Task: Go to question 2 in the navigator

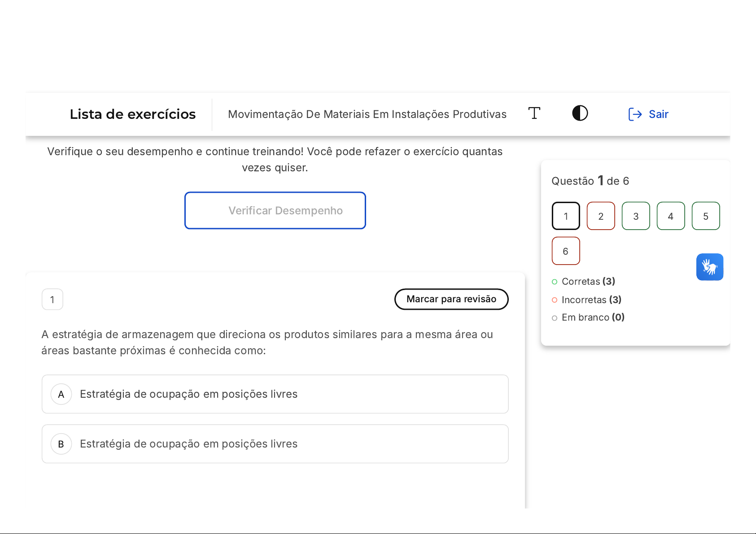Action: [601, 216]
